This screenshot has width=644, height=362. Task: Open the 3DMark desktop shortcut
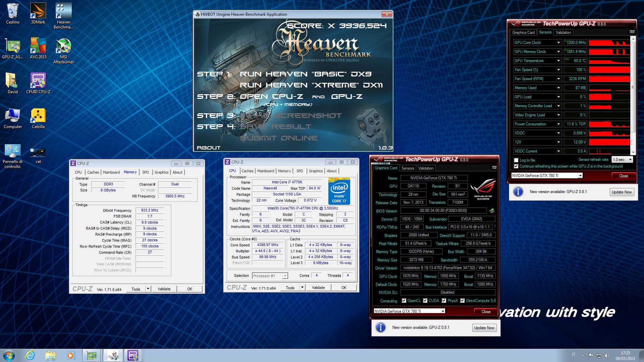(x=38, y=13)
